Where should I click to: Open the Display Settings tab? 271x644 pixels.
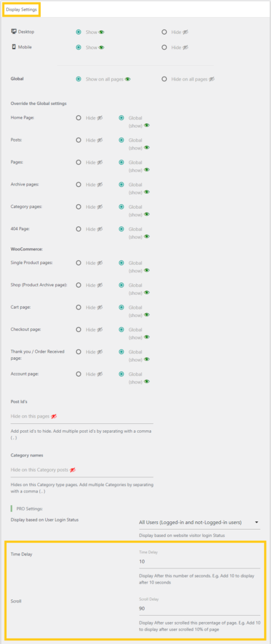[x=21, y=9]
